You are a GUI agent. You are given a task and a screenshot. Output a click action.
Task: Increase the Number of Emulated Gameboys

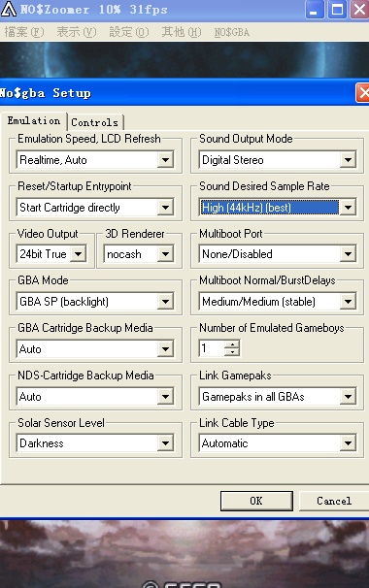pos(232,344)
